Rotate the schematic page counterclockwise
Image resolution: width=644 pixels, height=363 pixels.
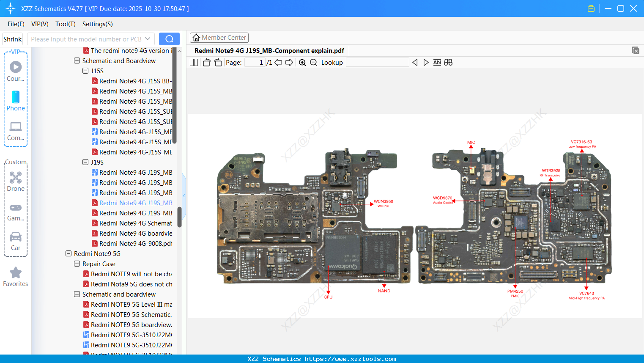206,62
